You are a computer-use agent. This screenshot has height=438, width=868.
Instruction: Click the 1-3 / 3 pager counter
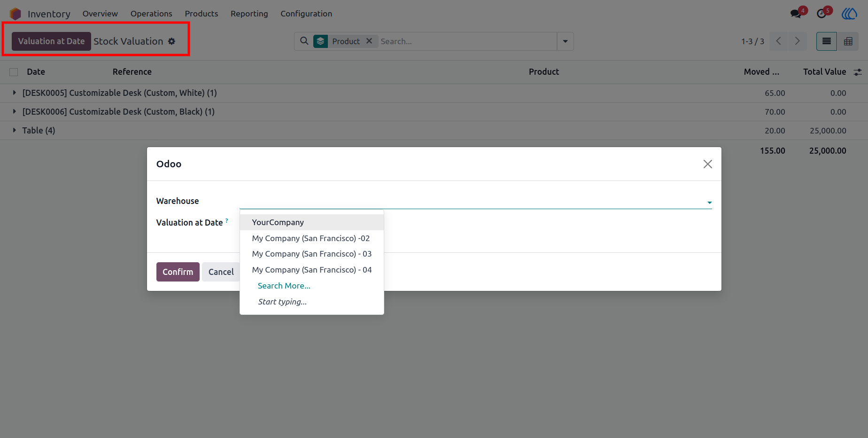point(753,41)
